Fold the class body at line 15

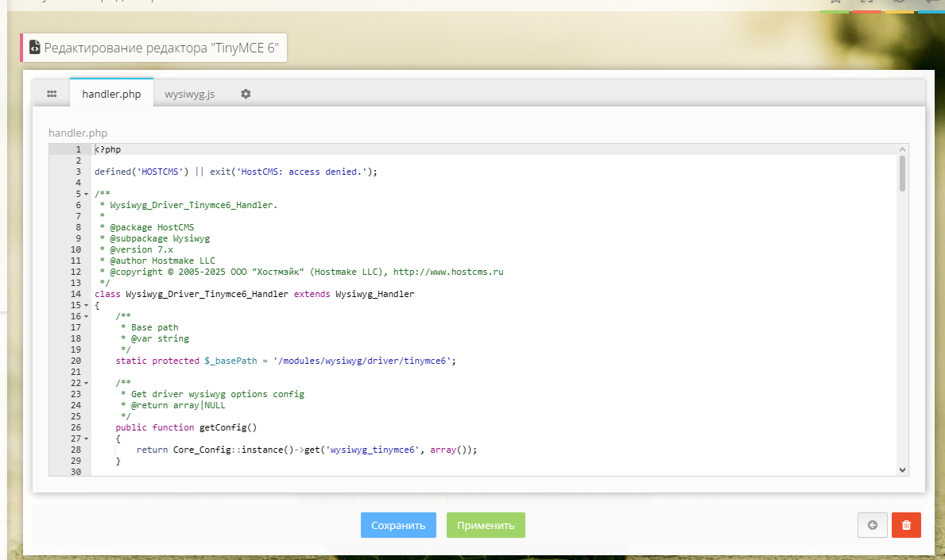click(x=86, y=305)
